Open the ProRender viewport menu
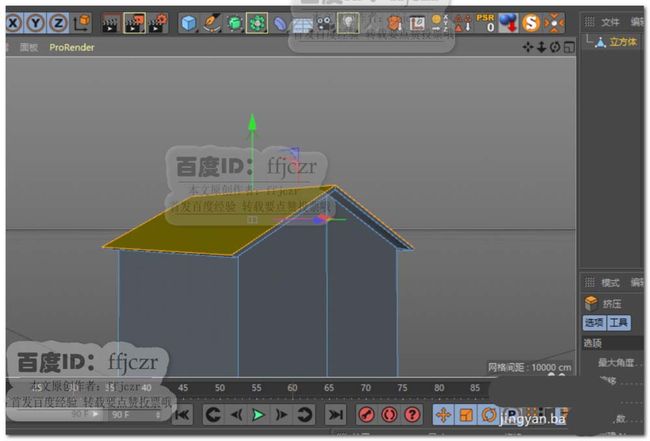This screenshot has height=441, width=650. (72, 48)
